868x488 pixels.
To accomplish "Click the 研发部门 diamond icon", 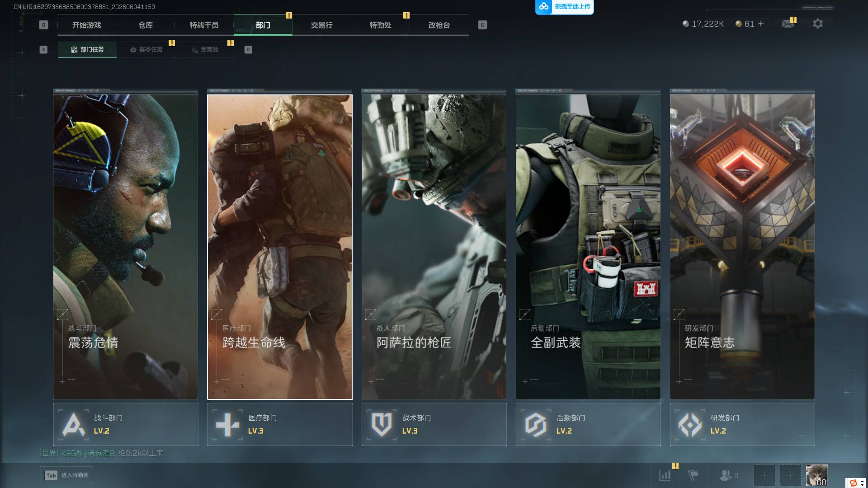I will 690,425.
